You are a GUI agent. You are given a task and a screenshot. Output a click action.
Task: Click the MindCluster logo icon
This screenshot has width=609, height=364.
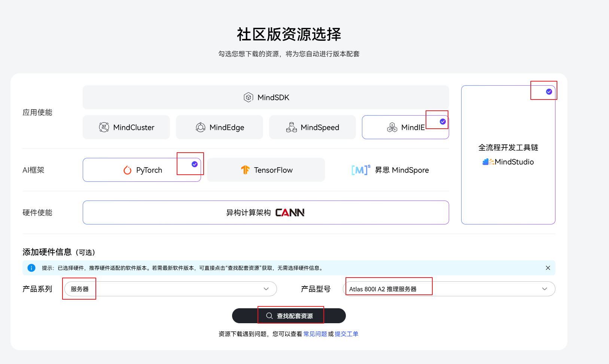click(x=104, y=127)
